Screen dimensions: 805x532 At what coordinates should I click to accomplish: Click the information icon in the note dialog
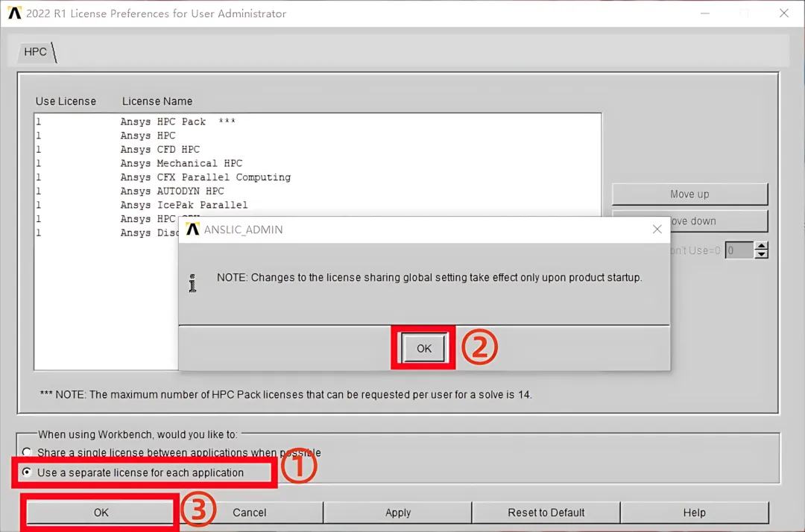click(192, 282)
